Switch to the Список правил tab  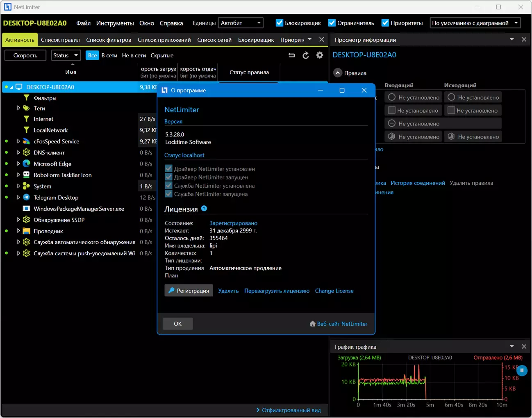(x=60, y=40)
